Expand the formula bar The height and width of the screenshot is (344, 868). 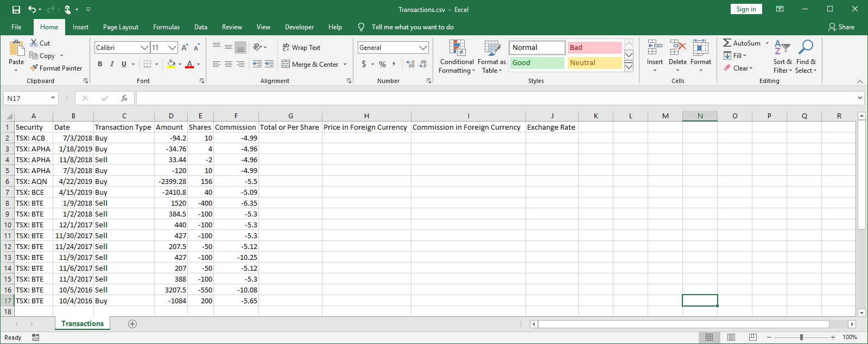(x=860, y=98)
